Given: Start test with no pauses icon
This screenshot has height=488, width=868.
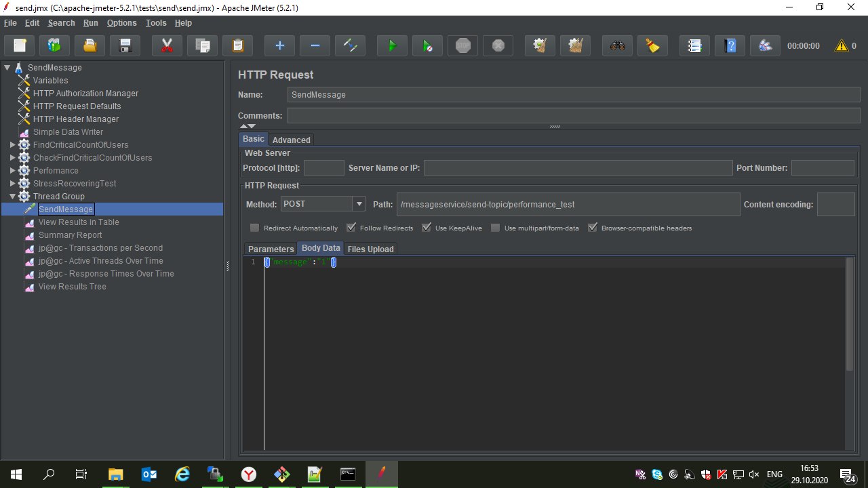Looking at the screenshot, I should (427, 46).
